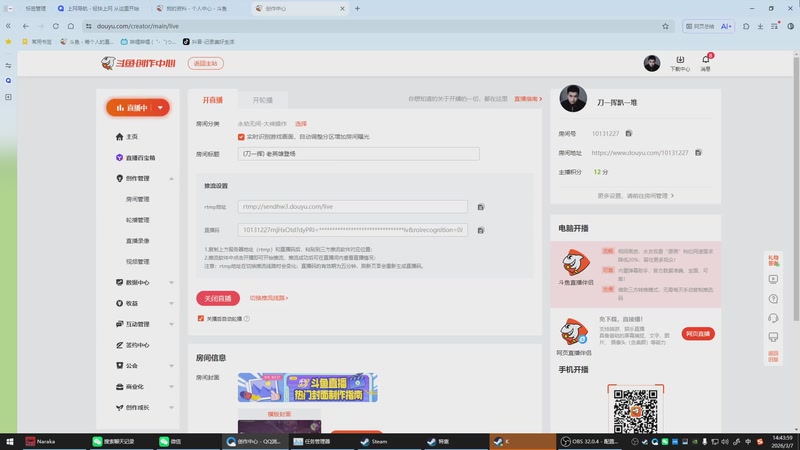Viewport: 800px width, 450px height.
Task: Switch to the 开直播 tab
Action: tap(213, 100)
